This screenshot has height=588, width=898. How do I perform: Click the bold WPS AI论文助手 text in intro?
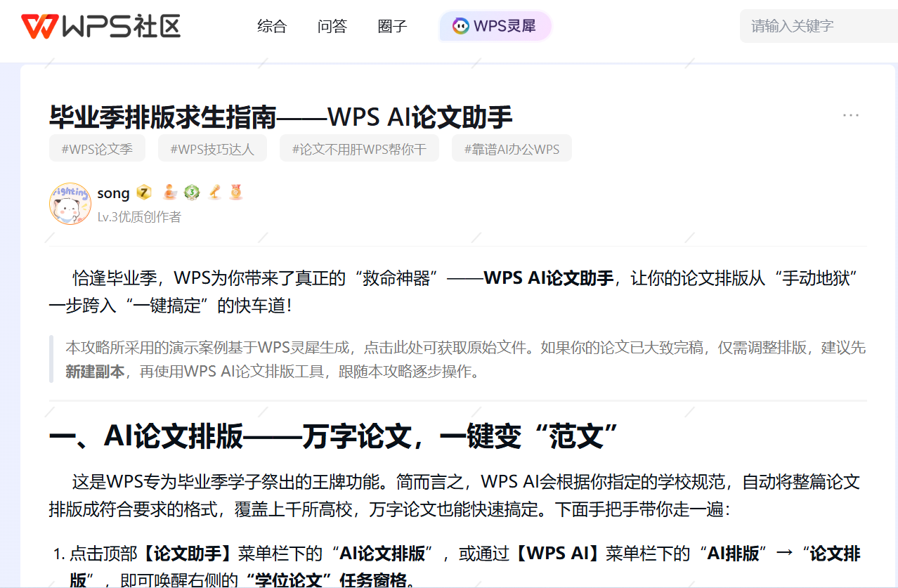tap(549, 278)
